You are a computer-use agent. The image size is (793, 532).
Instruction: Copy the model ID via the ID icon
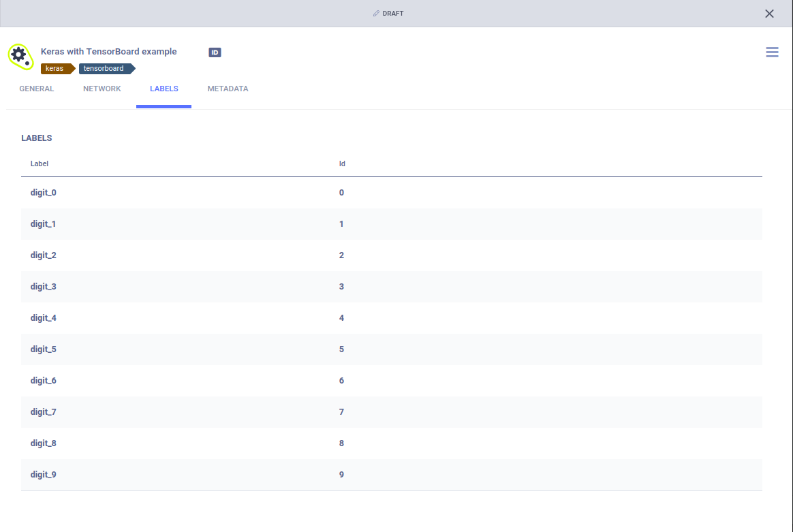point(215,52)
